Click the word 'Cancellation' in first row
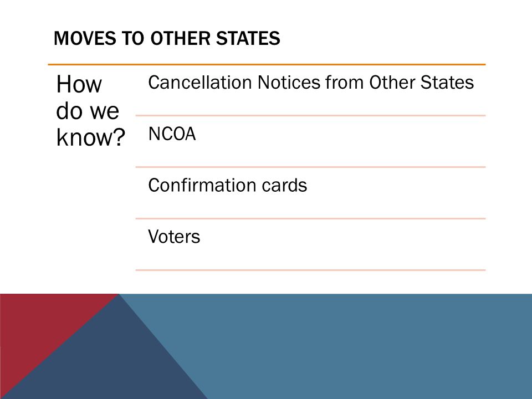The width and height of the screenshot is (532, 399). pyautogui.click(x=200, y=83)
